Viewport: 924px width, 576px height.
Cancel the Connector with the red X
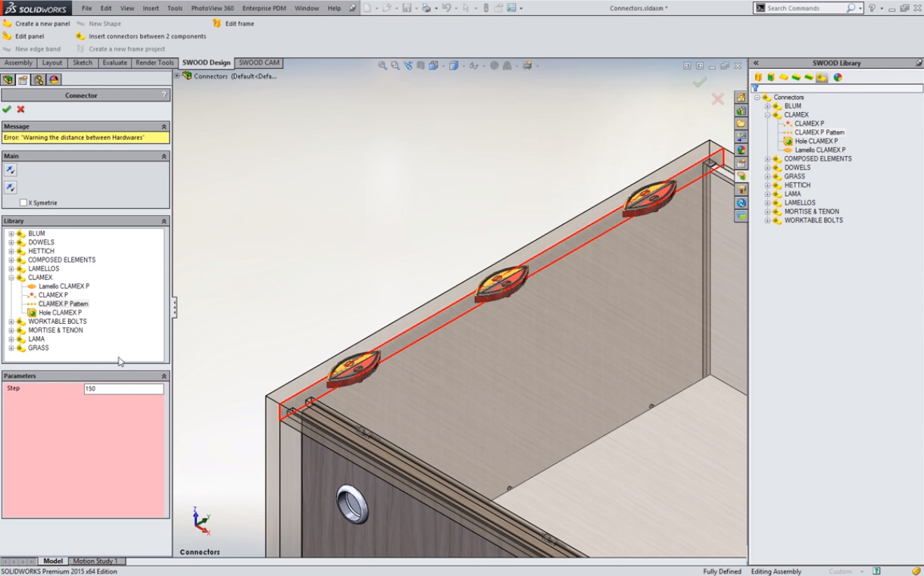[x=20, y=110]
